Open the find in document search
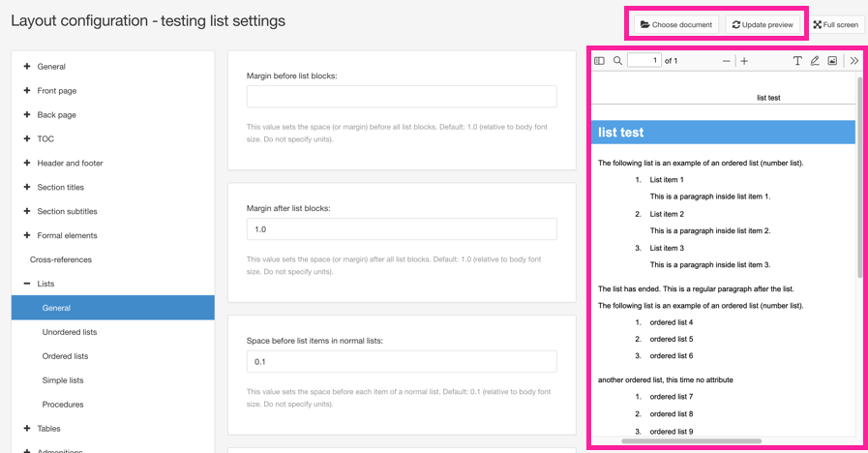868x453 pixels. (617, 61)
